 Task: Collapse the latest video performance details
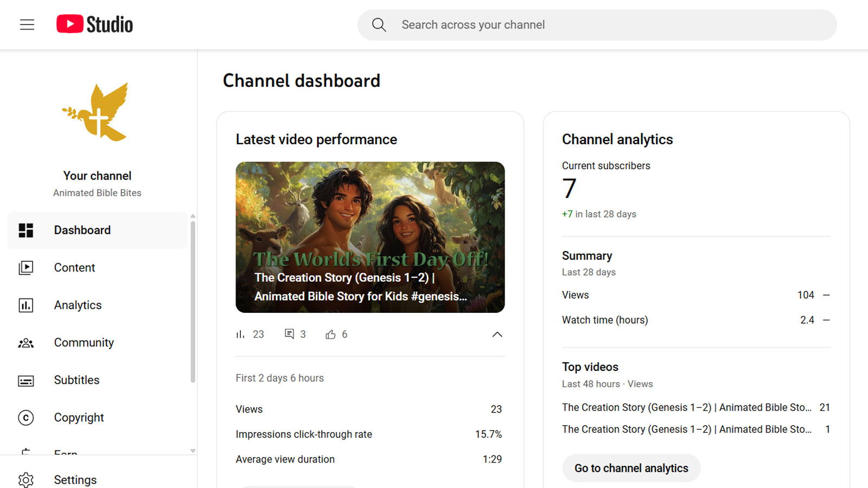click(x=497, y=335)
